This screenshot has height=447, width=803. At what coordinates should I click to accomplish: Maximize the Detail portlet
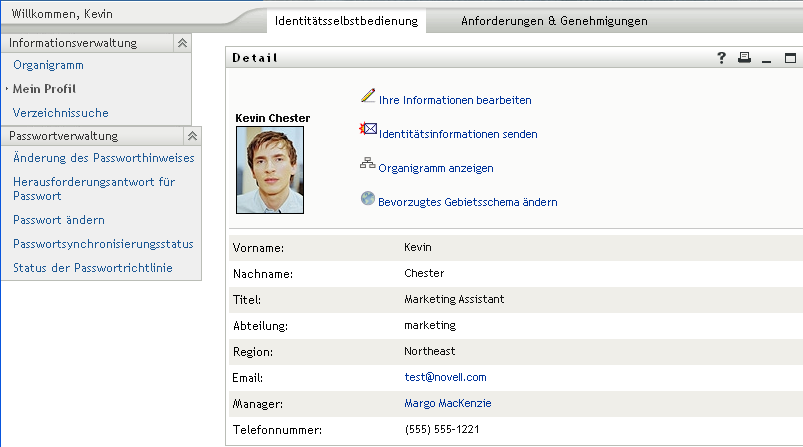790,58
